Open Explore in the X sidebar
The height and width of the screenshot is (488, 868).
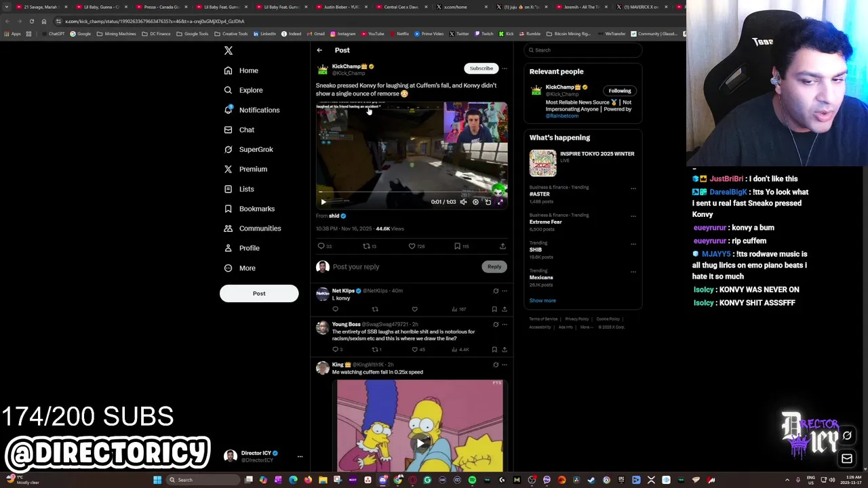pos(243,90)
